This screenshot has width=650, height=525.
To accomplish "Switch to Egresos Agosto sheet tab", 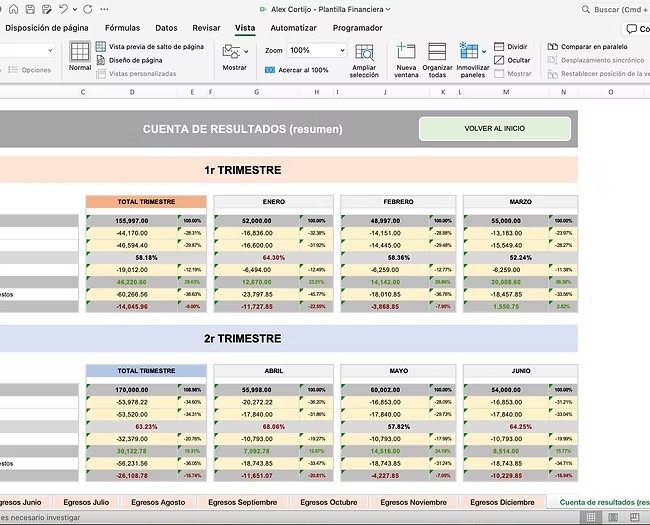I will [x=158, y=502].
